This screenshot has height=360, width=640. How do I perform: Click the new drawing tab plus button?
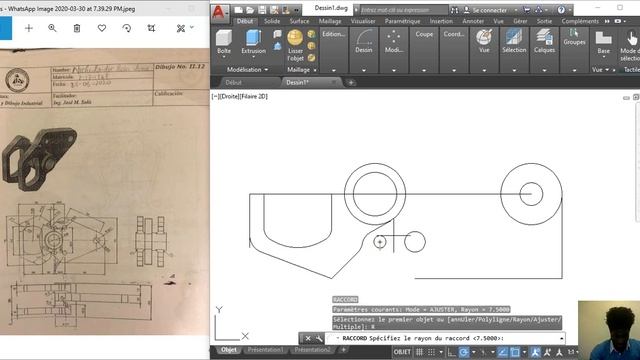[351, 82]
